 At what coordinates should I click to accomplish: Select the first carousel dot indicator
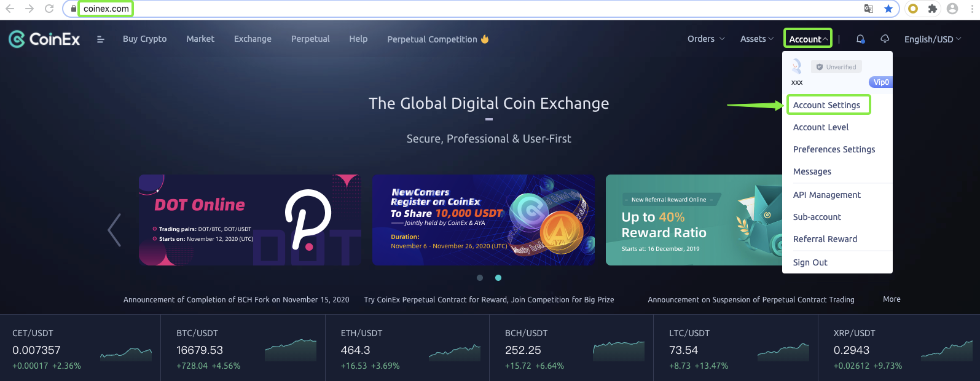tap(480, 278)
